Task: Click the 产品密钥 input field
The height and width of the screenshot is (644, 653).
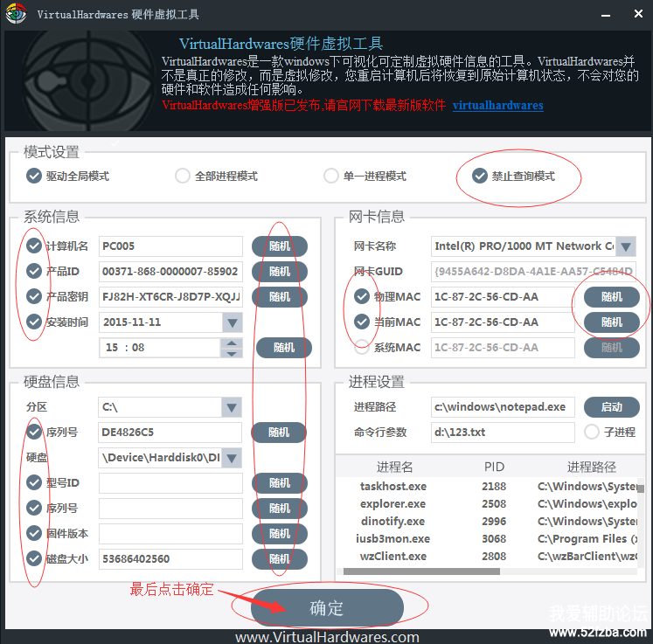Action: click(170, 297)
